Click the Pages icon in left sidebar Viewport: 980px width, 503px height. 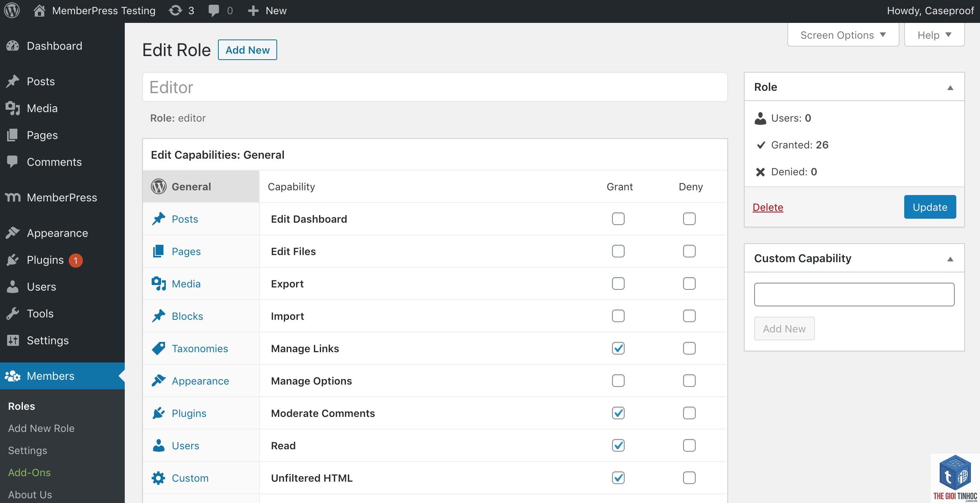13,135
